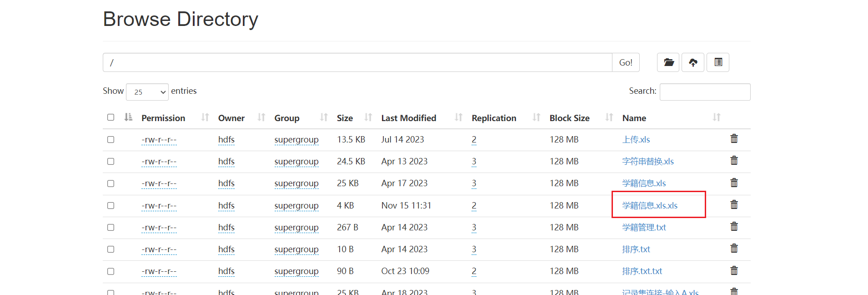Open the Show entries count dropdown

(147, 92)
